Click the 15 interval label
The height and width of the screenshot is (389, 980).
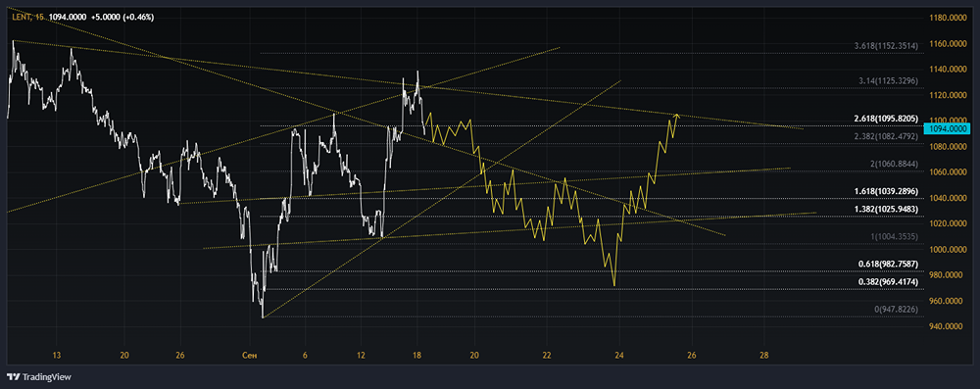[x=39, y=17]
